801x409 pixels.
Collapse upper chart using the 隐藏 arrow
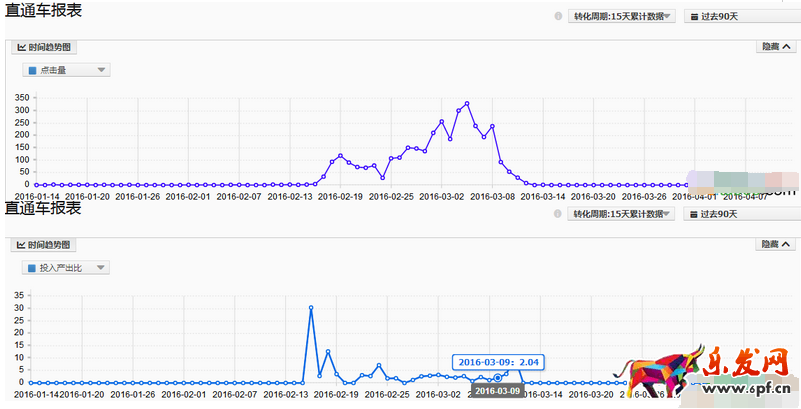tap(786, 47)
